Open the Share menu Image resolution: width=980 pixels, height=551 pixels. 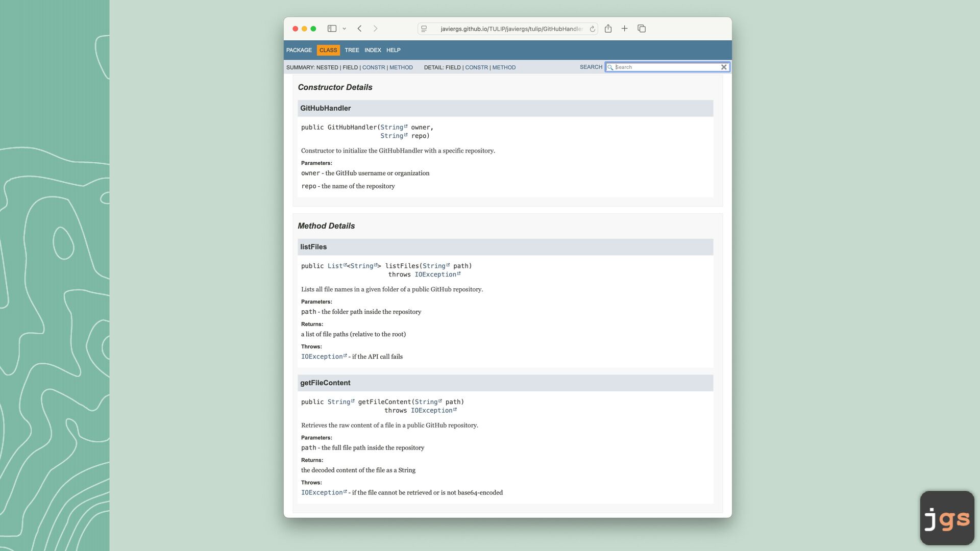point(608,29)
